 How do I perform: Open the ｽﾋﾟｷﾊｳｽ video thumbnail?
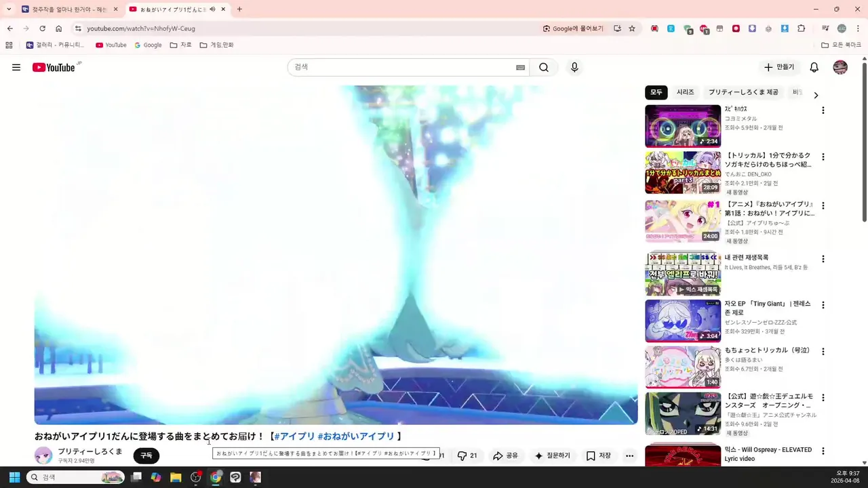pyautogui.click(x=683, y=126)
